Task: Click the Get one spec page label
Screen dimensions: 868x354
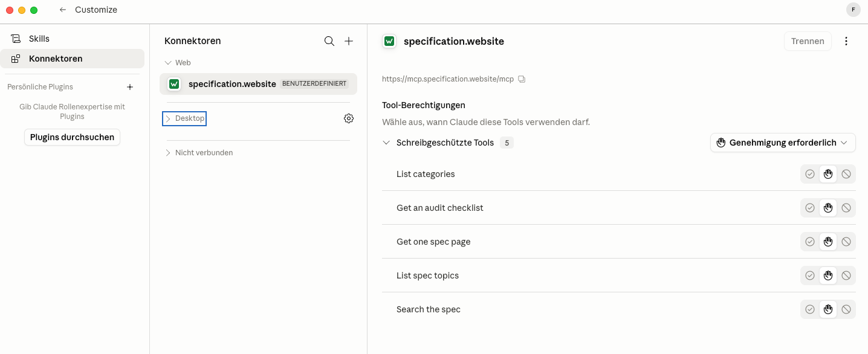Action: pos(433,242)
